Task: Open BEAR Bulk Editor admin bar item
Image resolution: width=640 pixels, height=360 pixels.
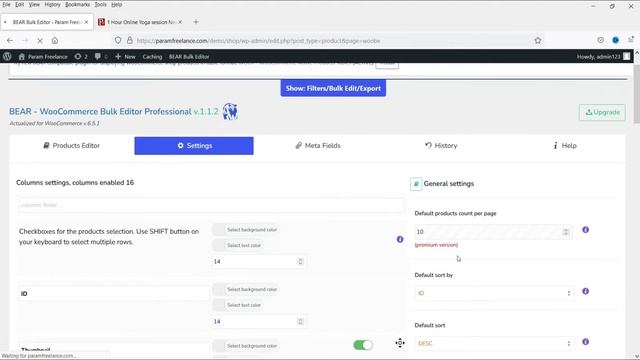Action: (x=189, y=57)
